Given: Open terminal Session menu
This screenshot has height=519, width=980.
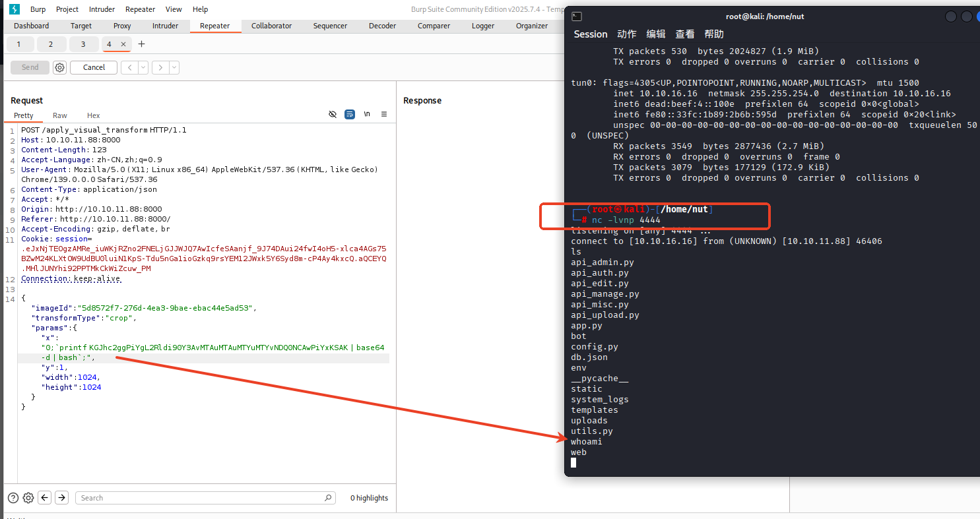Looking at the screenshot, I should [591, 34].
